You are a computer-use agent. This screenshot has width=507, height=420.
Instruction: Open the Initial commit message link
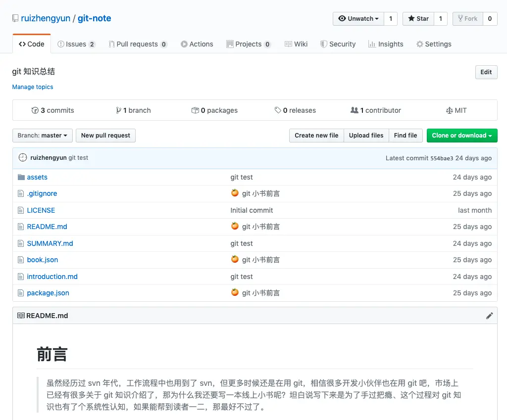tap(252, 210)
